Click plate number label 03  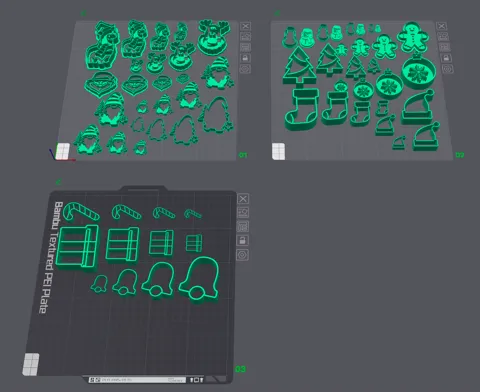point(240,369)
